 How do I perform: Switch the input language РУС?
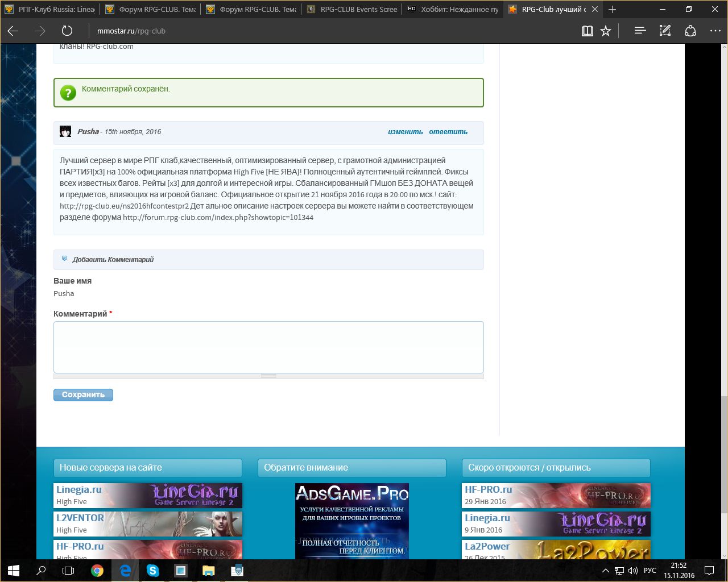point(650,571)
